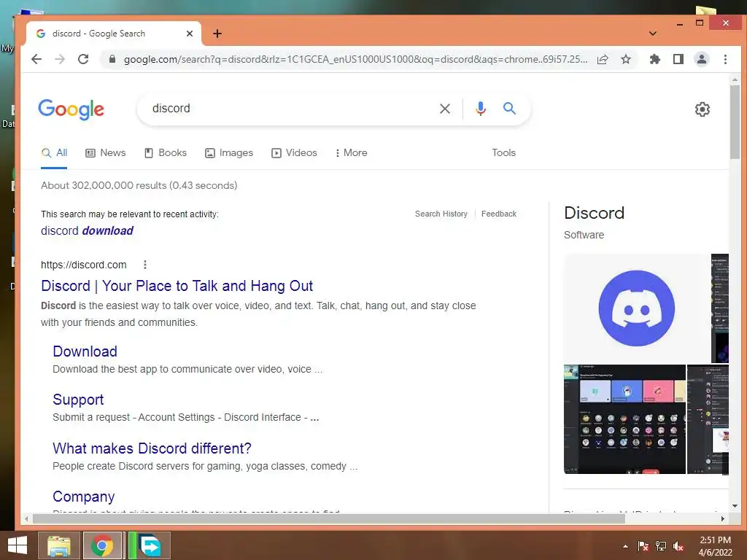Switch to the Books tab
The image size is (747, 560).
pos(166,153)
